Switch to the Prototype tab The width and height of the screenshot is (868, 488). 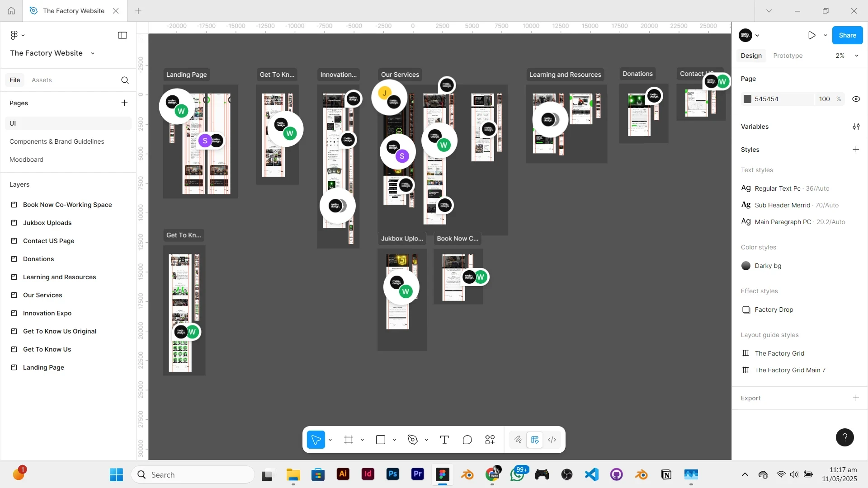coord(788,56)
